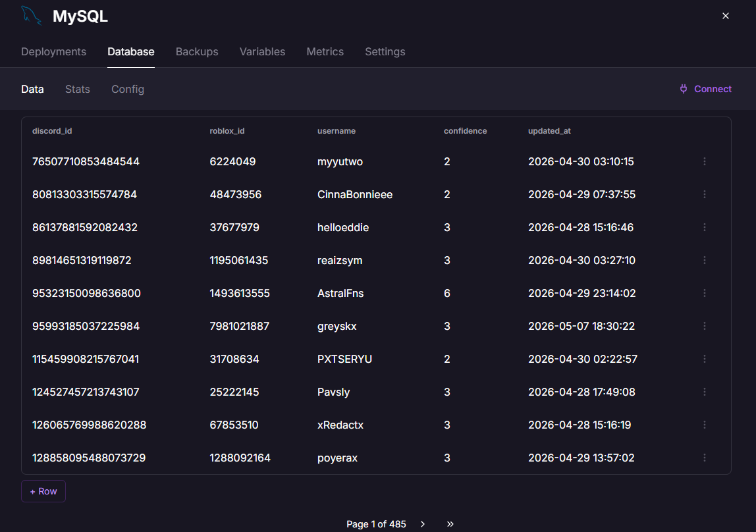Close the MySQL panel

click(726, 16)
